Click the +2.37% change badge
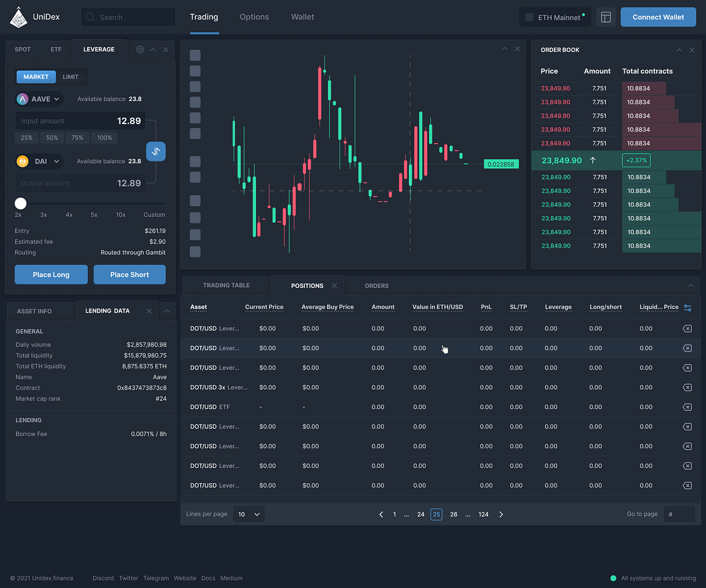 point(637,160)
